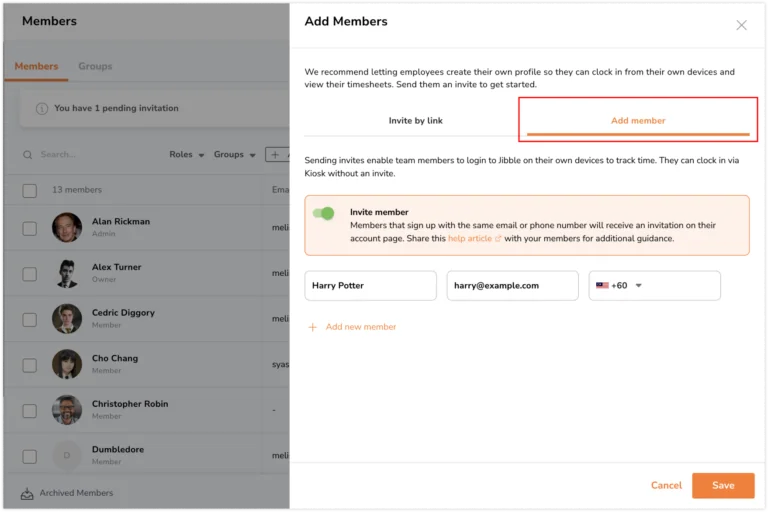Click the external link icon after help article

tap(498, 239)
